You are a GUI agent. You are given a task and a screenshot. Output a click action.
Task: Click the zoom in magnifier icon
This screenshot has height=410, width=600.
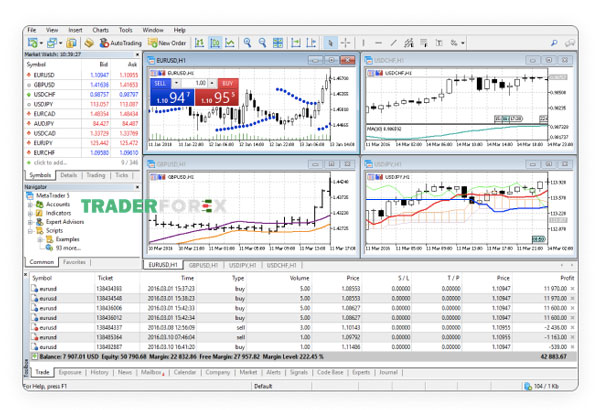(x=248, y=43)
